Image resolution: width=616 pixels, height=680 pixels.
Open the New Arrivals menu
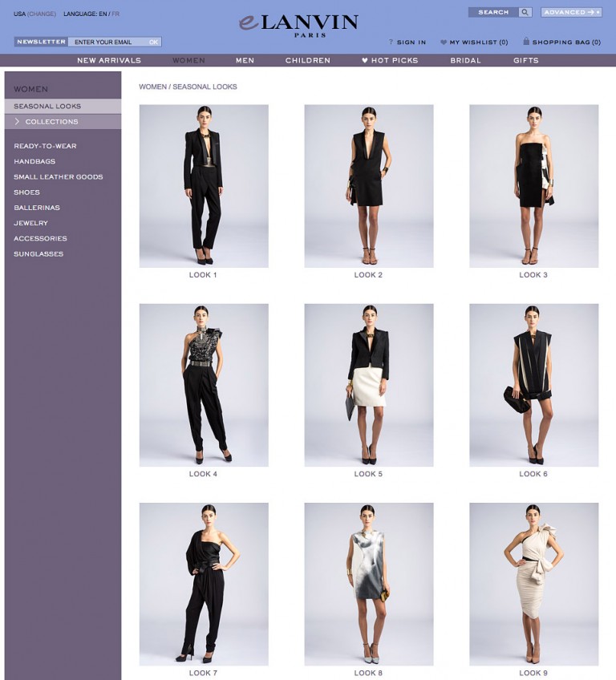109,60
